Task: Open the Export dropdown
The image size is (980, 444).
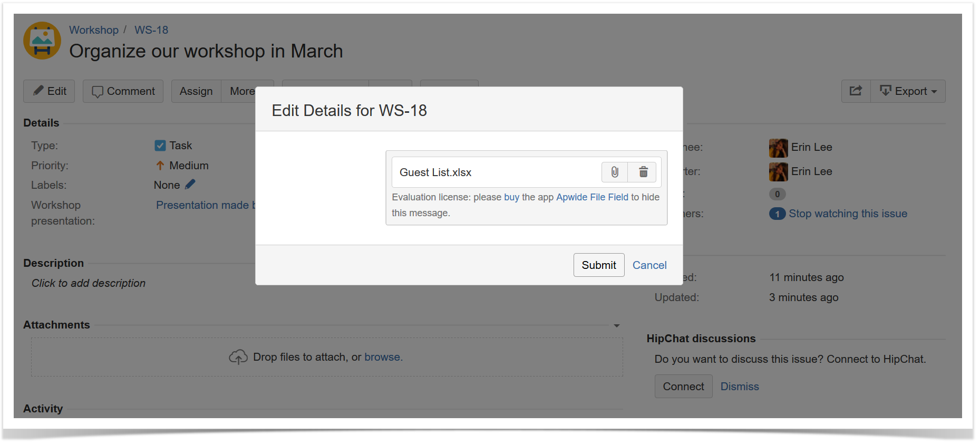Action: (x=908, y=91)
